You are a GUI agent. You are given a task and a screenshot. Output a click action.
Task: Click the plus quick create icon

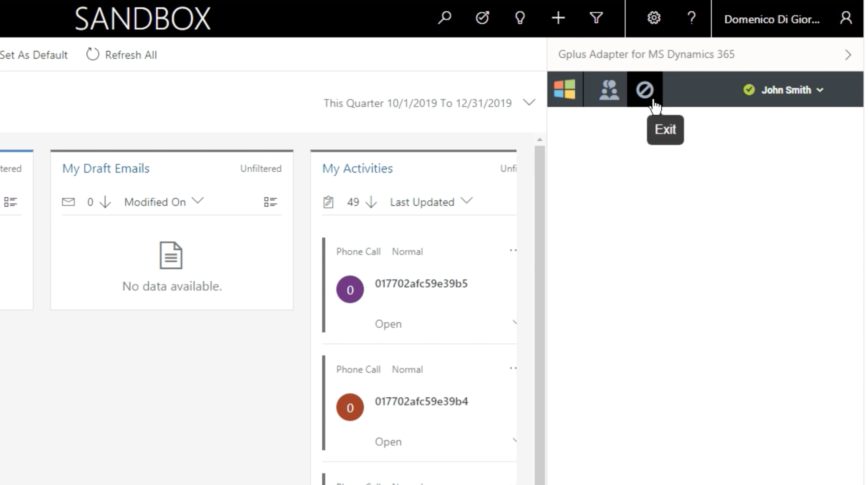coord(558,18)
